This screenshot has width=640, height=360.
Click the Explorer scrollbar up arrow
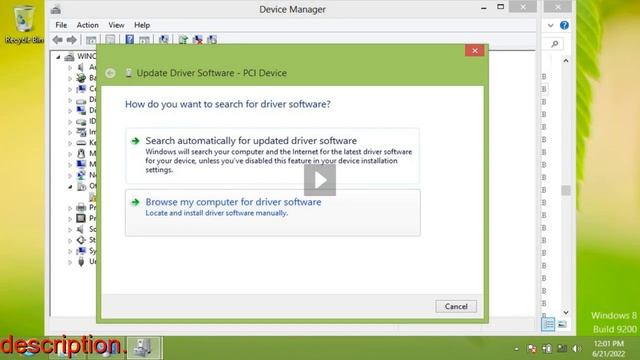[566, 61]
